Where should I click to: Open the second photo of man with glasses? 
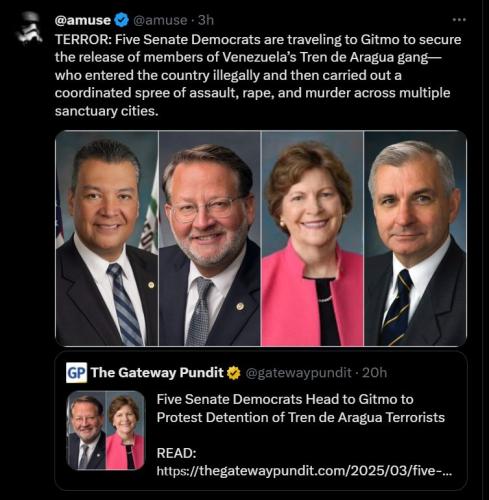click(x=210, y=238)
